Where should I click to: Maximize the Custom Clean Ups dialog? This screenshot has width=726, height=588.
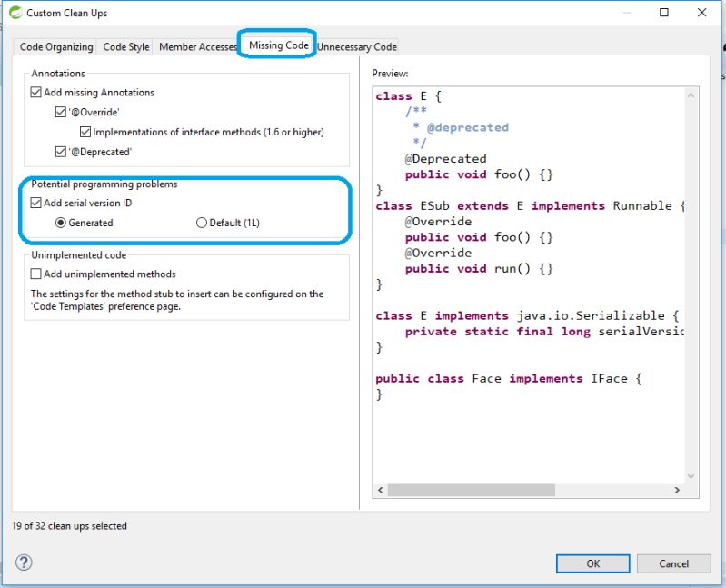tap(663, 13)
